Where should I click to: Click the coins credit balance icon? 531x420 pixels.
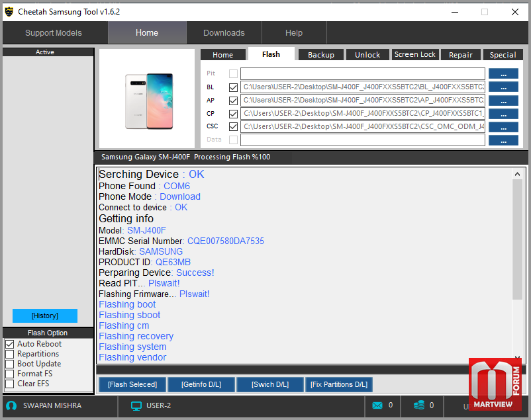[419, 405]
